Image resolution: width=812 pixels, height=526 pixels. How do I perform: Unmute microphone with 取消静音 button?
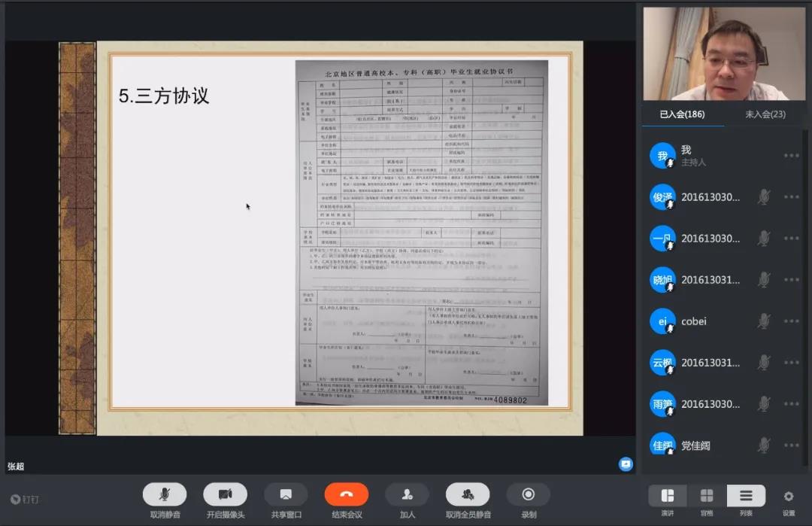coord(165,494)
